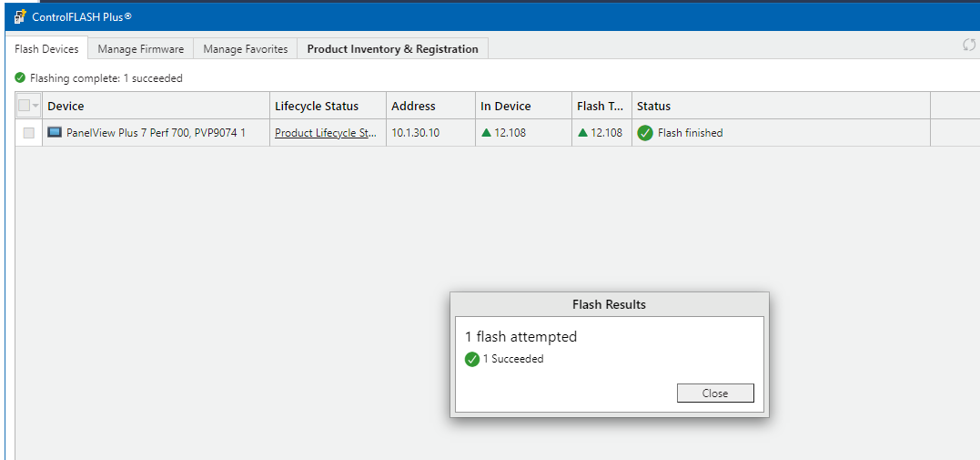Sort by the Address column header
Screen dimensions: 980x460
pos(430,106)
